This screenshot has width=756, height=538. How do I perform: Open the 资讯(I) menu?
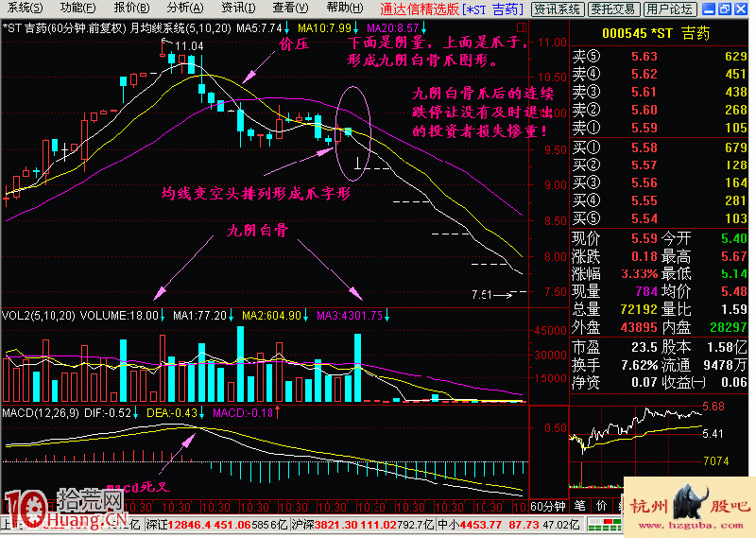click(238, 8)
